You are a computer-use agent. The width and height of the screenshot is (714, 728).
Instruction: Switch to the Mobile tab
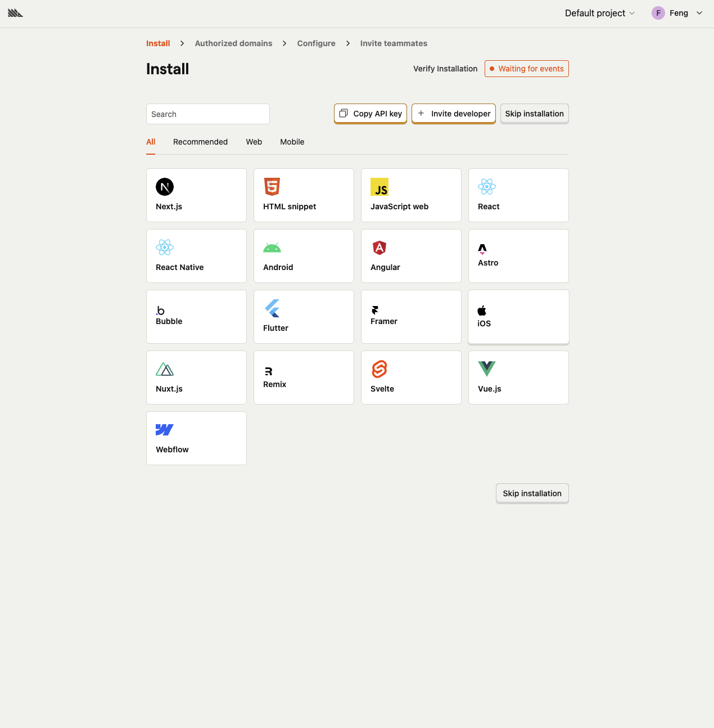point(292,142)
